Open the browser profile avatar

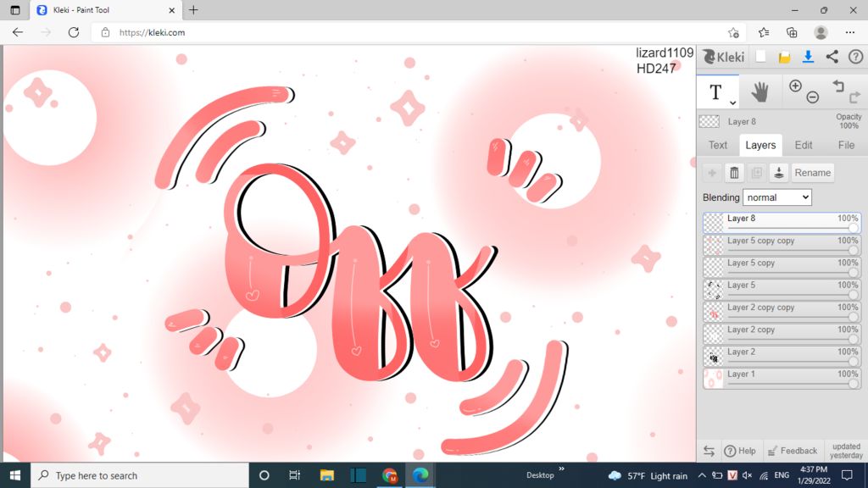point(821,33)
